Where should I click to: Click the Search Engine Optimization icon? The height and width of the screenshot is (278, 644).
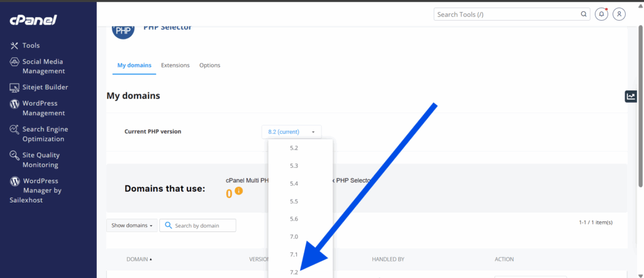coord(15,130)
